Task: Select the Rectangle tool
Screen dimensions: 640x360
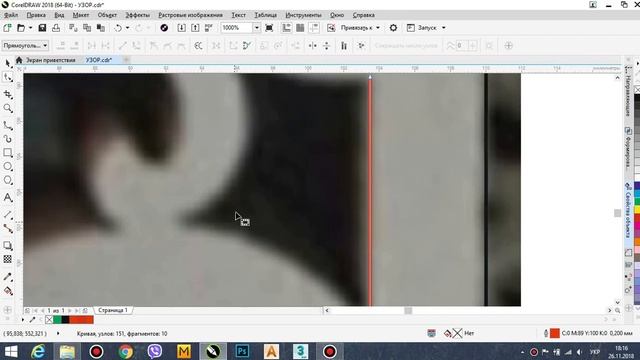Action: [8, 153]
